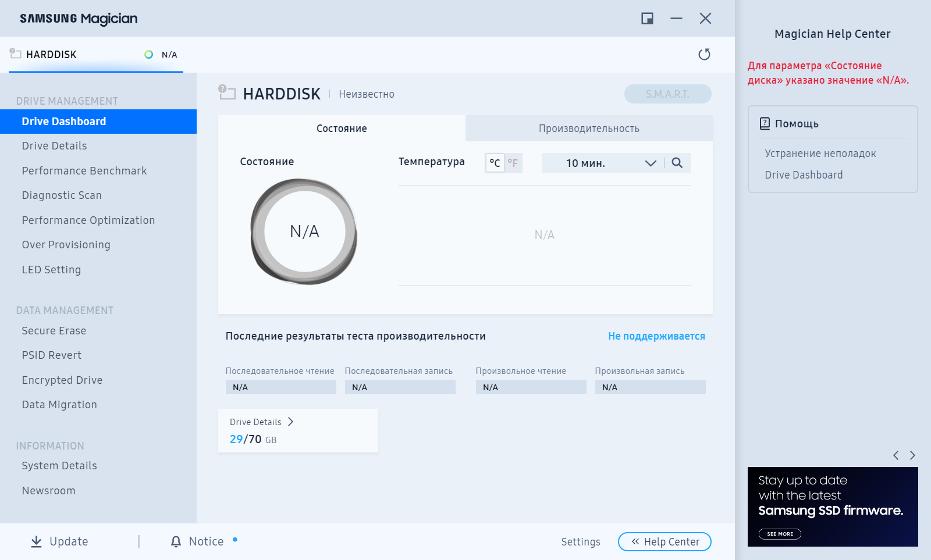Switch to the Производительность tab
Viewport: 931px width, 560px height.
tap(589, 128)
